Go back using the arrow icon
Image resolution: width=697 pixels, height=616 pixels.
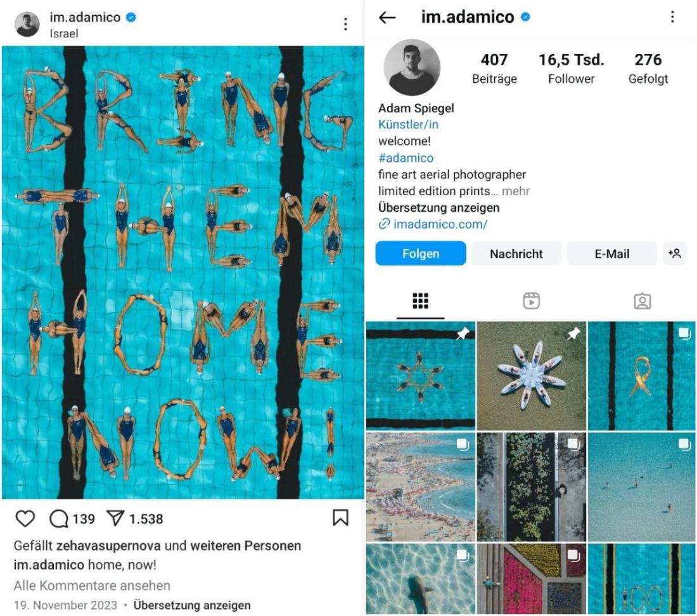point(387,17)
